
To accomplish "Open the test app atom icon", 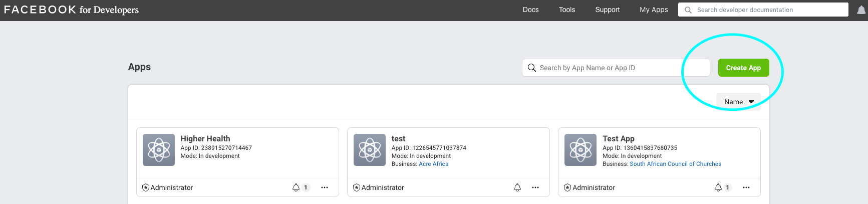I will pyautogui.click(x=370, y=150).
